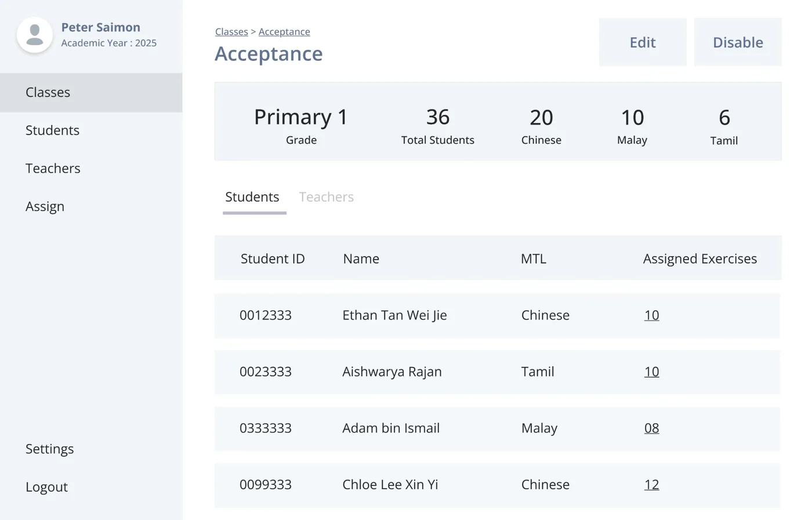Viewport: 812px width, 520px height.
Task: Click Logout in the sidebar
Action: 46,488
